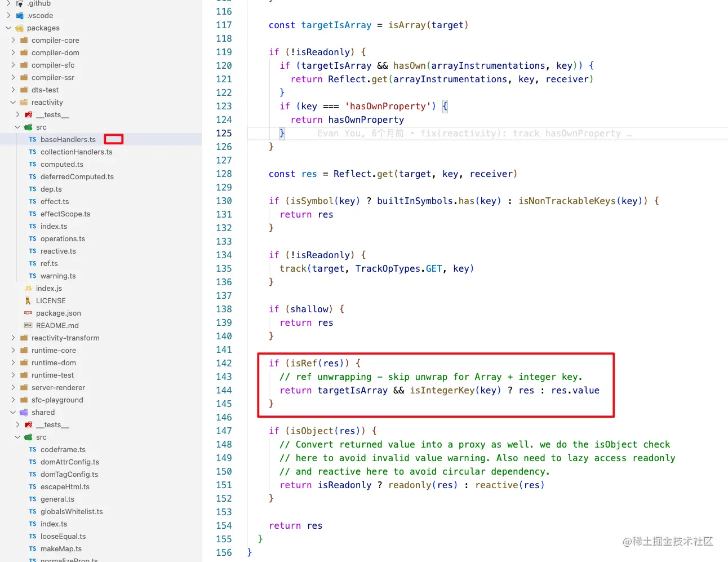This screenshot has height=562, width=728.
Task: Click the shared folder icon
Action: [24, 413]
